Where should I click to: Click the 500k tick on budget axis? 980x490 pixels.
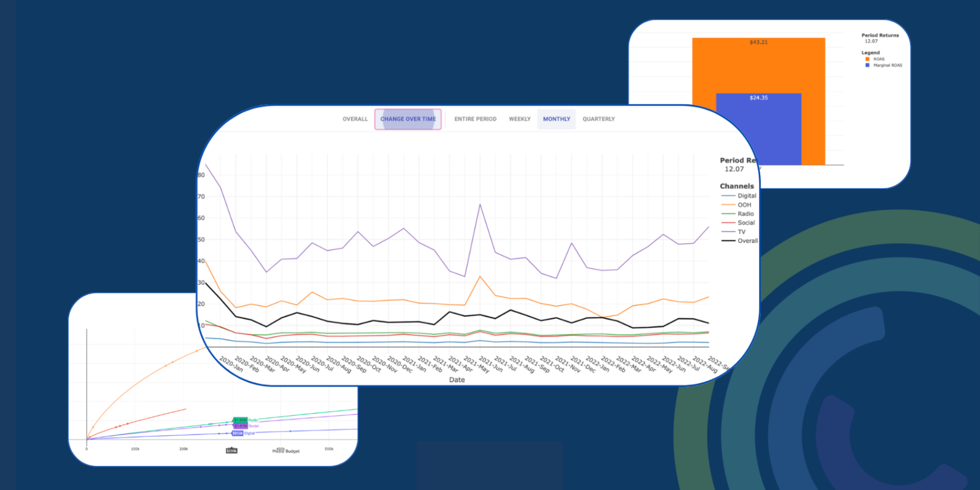coord(329,449)
